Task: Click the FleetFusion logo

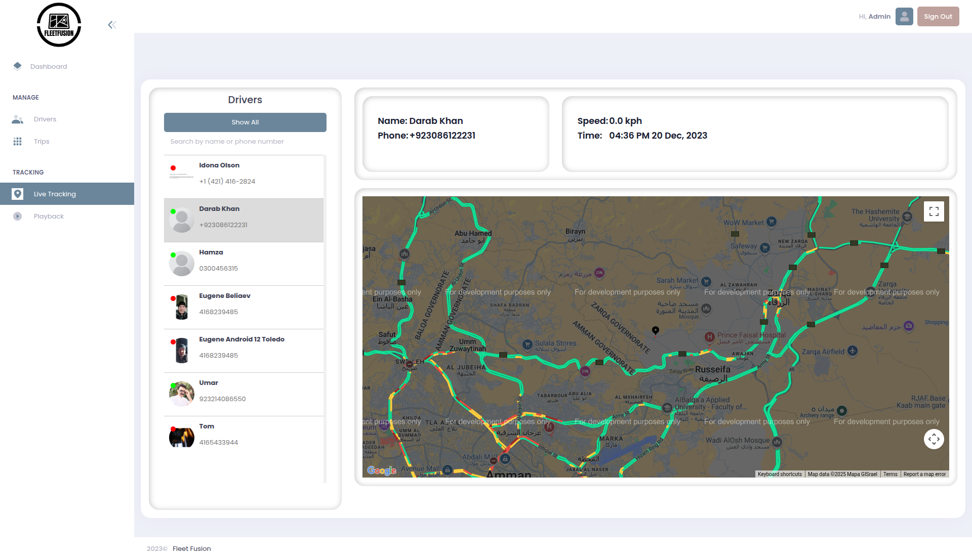Action: tap(58, 24)
